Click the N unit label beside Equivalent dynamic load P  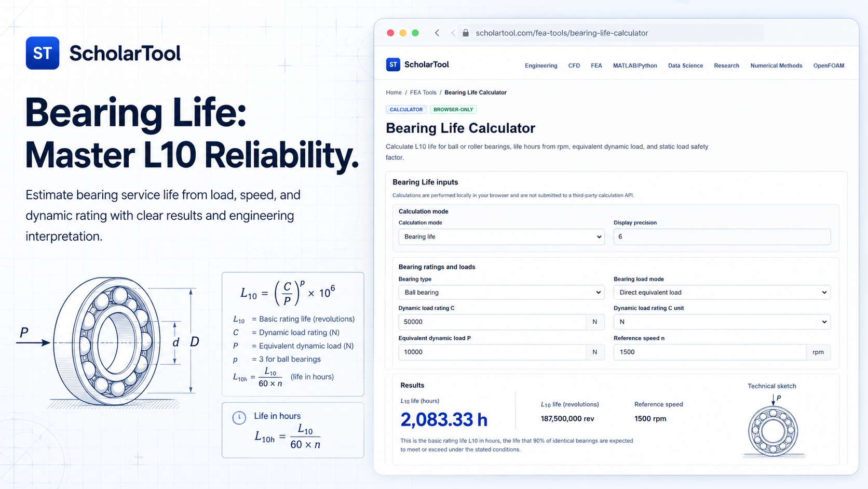tap(595, 352)
